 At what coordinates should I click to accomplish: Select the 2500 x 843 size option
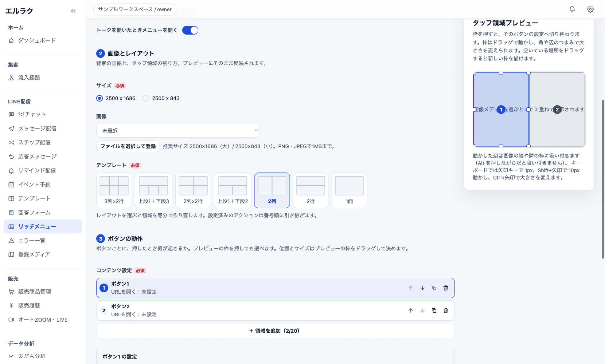(x=161, y=98)
